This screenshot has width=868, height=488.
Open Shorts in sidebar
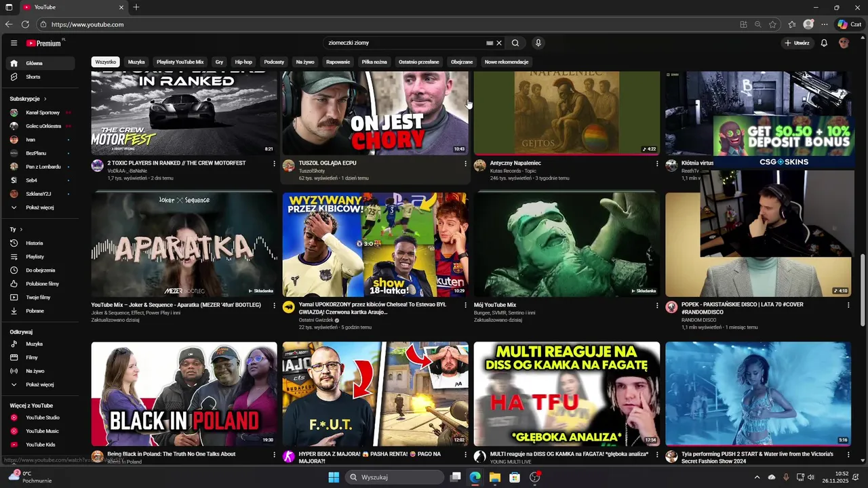[42, 77]
